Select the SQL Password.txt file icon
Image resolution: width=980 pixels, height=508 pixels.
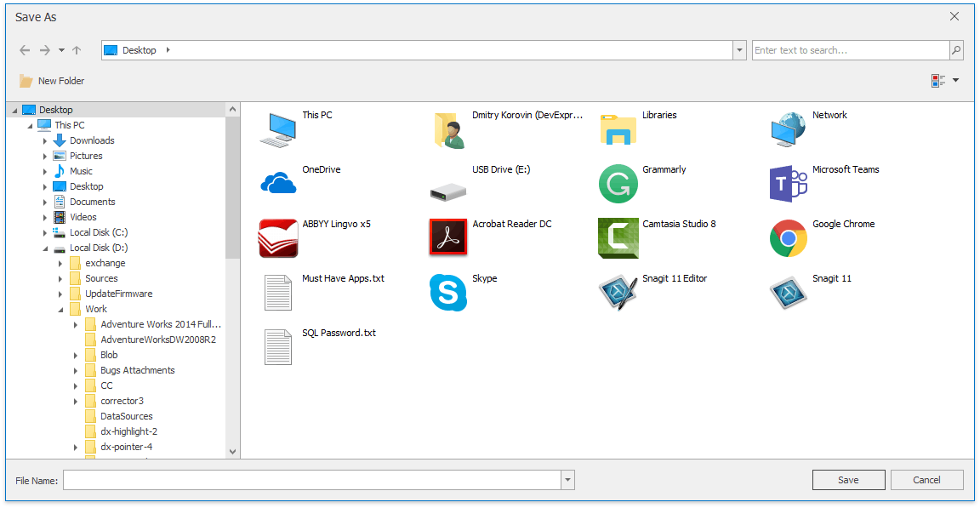pyautogui.click(x=278, y=347)
